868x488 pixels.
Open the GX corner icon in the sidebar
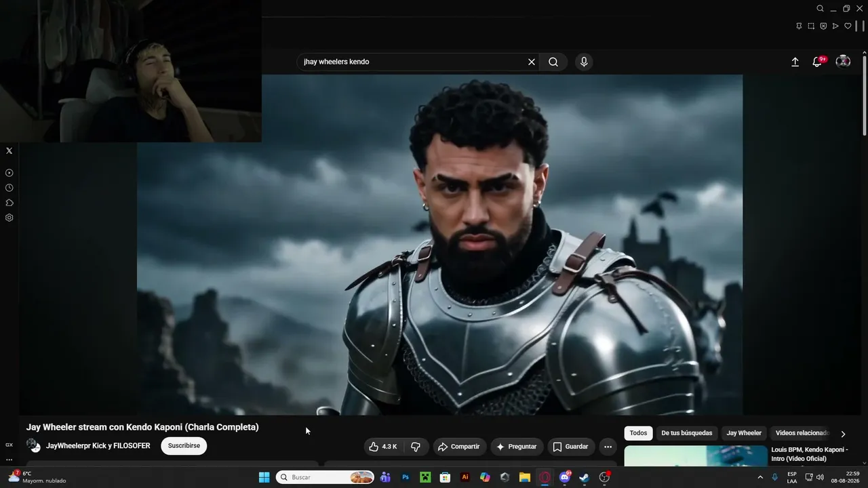click(x=9, y=445)
